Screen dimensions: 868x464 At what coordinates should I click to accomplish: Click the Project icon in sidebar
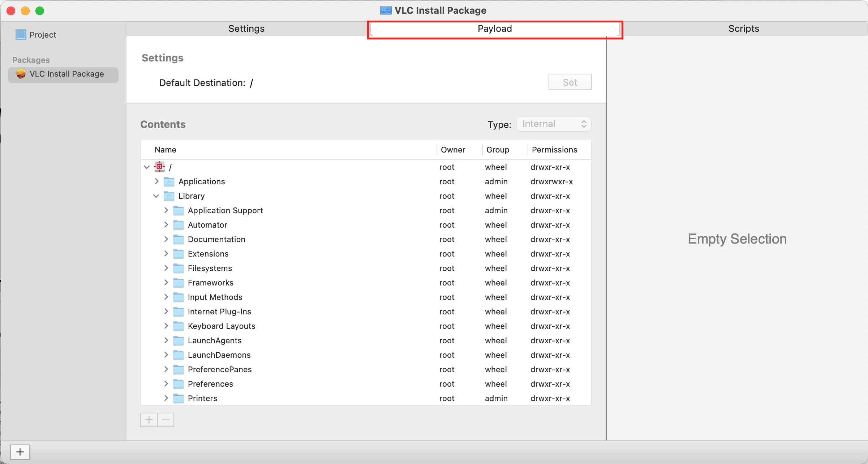21,35
